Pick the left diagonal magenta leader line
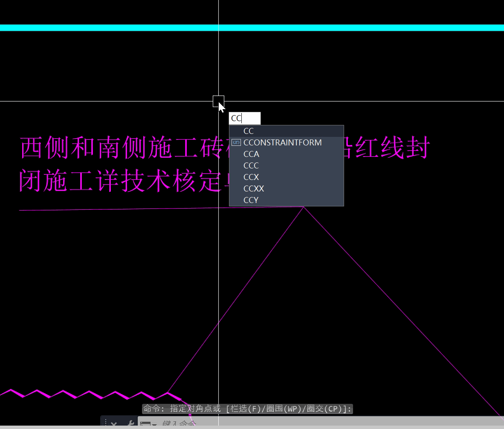The width and height of the screenshot is (504, 429). pyautogui.click(x=235, y=299)
